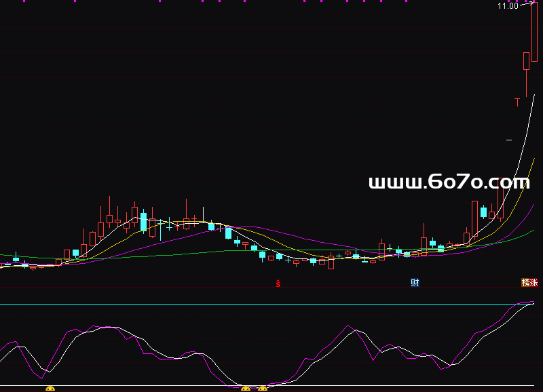Click the second-to-last red candlestick
The height and width of the screenshot is (392, 543).
(526, 61)
